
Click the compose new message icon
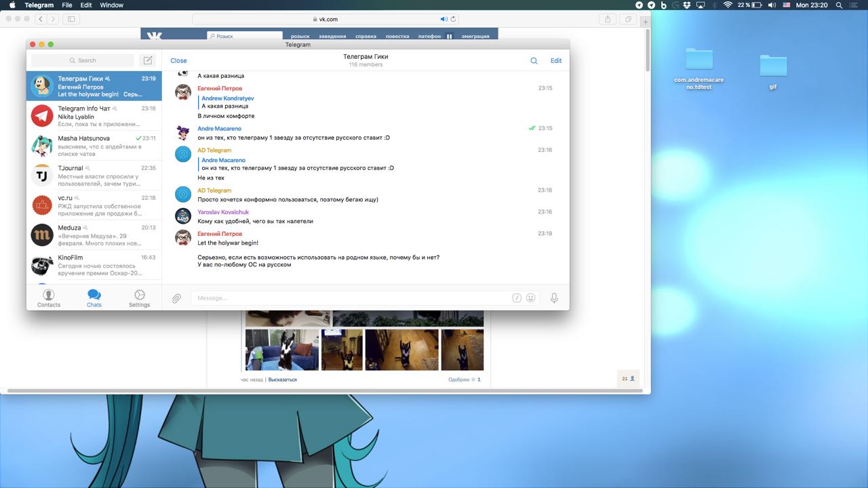pos(147,60)
